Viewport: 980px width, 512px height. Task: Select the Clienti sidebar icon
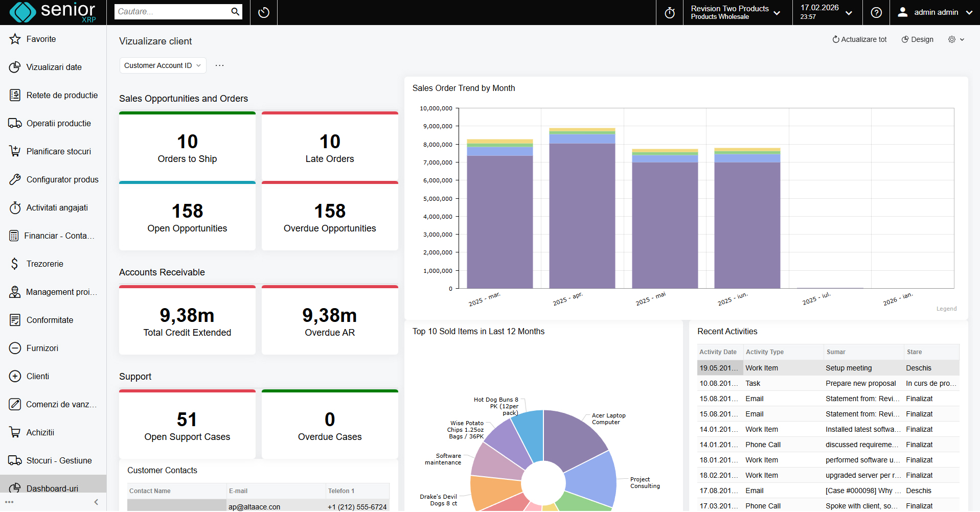(x=15, y=376)
